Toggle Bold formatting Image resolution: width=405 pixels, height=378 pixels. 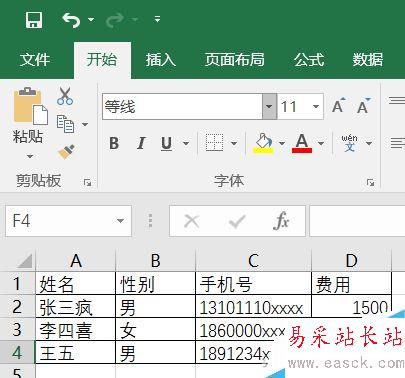coord(114,143)
